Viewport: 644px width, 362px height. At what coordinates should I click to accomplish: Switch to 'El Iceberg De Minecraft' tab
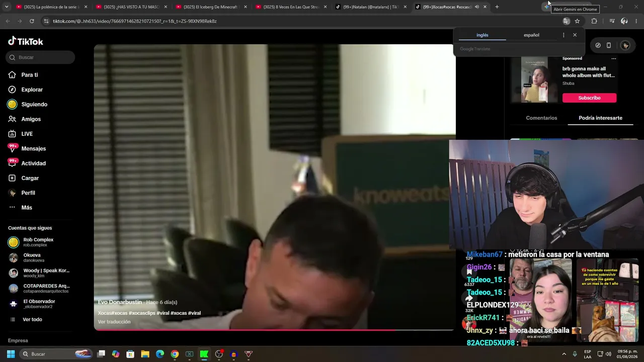click(x=211, y=7)
